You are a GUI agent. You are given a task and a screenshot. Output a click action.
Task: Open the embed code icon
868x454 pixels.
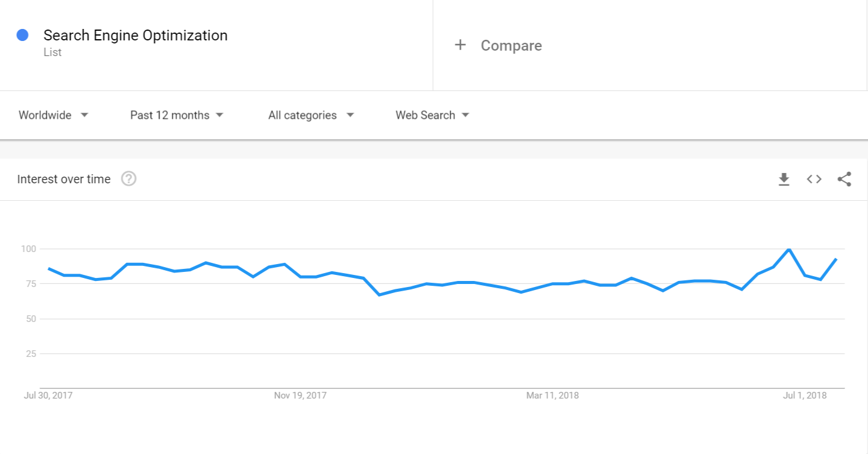(814, 179)
